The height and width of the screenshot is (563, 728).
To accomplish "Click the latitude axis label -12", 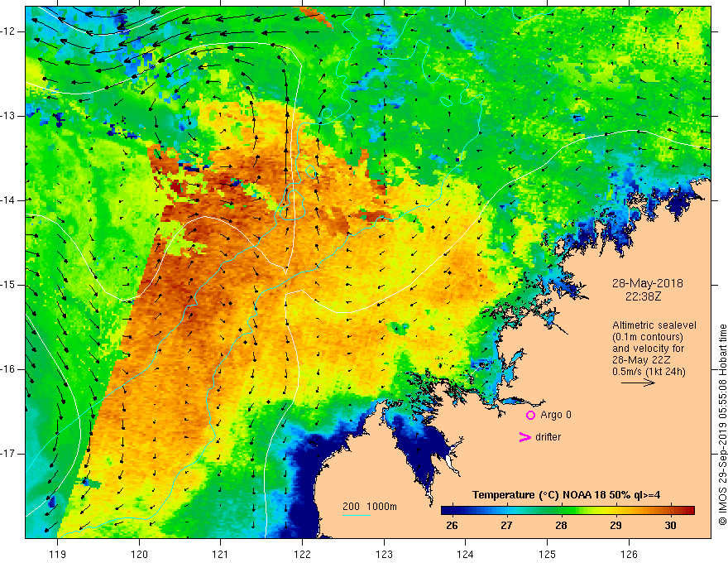I will point(9,31).
